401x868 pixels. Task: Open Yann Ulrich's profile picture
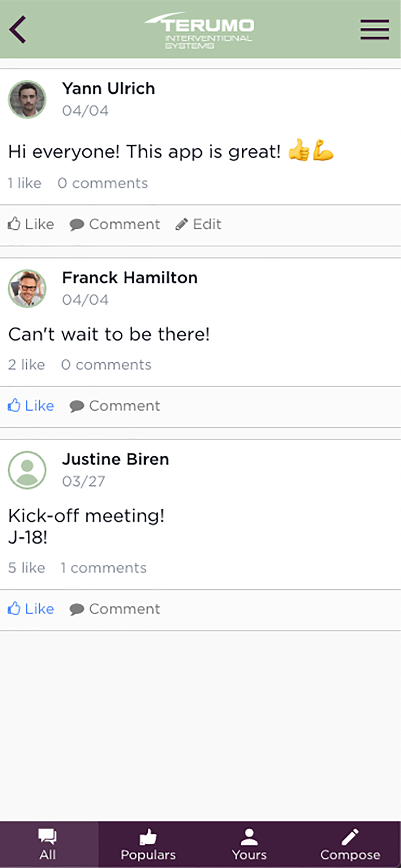pyautogui.click(x=27, y=99)
